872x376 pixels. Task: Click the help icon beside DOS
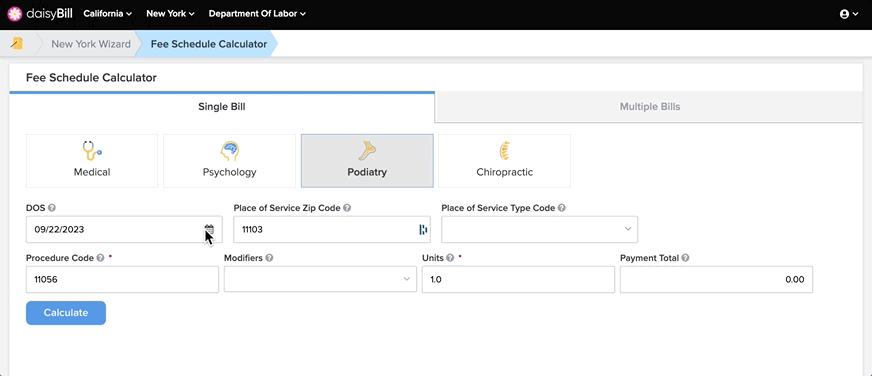pos(52,208)
